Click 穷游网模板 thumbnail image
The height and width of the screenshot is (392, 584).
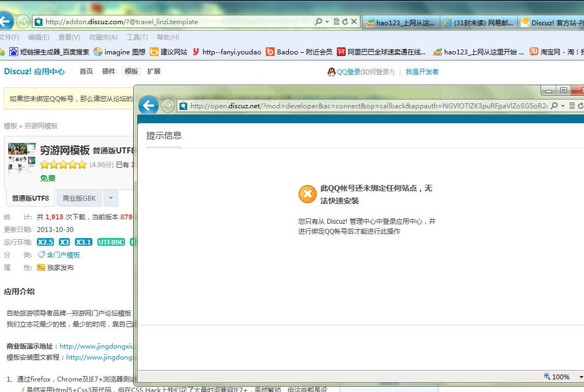[22, 158]
